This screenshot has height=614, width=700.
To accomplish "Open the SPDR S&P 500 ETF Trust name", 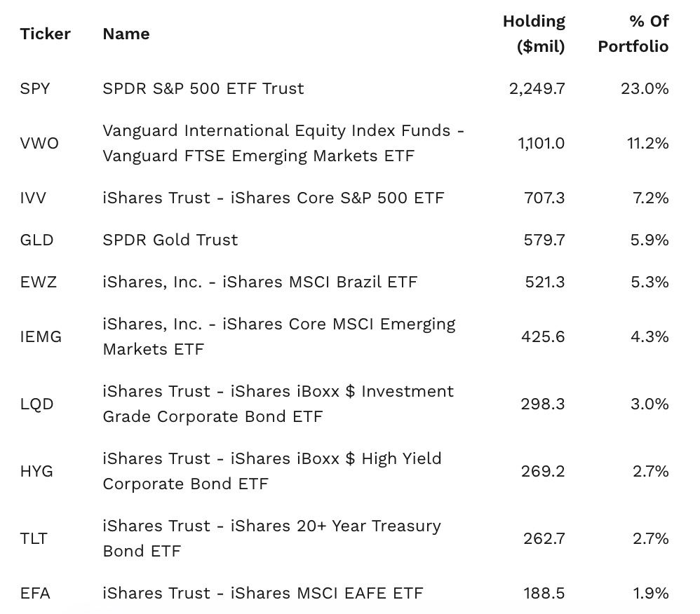I will (203, 88).
